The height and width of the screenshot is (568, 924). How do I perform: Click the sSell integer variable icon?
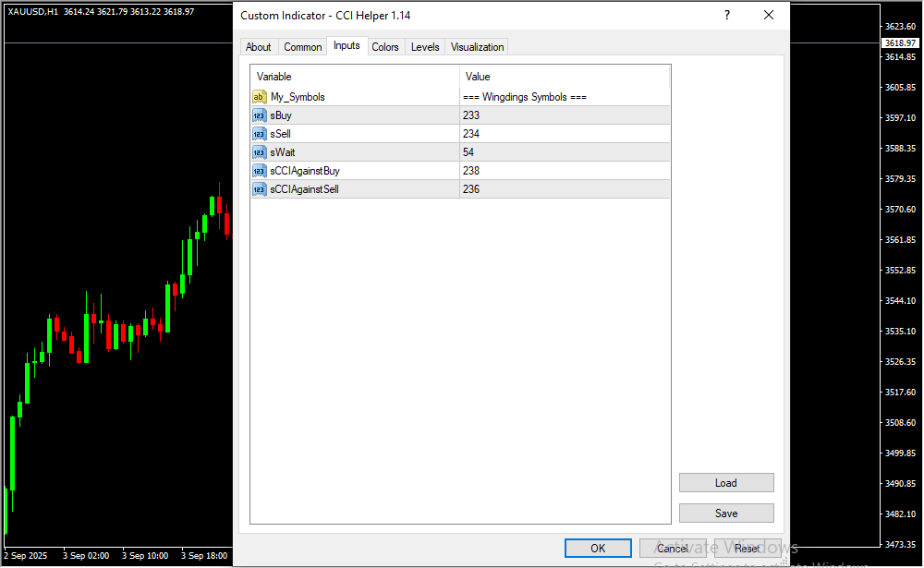[260, 134]
